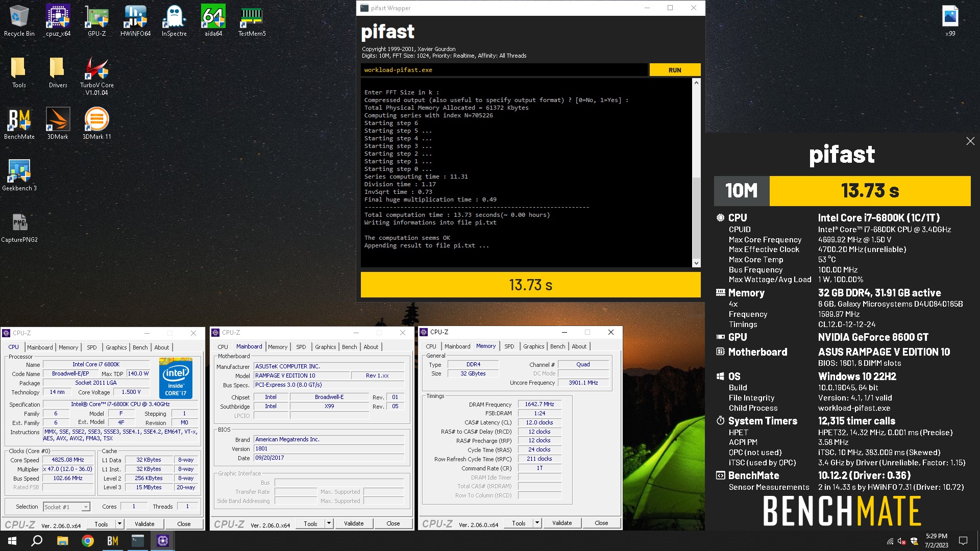Screen dimensions: 980x551
Task: Select Graphics tab in middle CPU-Z window
Action: tap(325, 347)
